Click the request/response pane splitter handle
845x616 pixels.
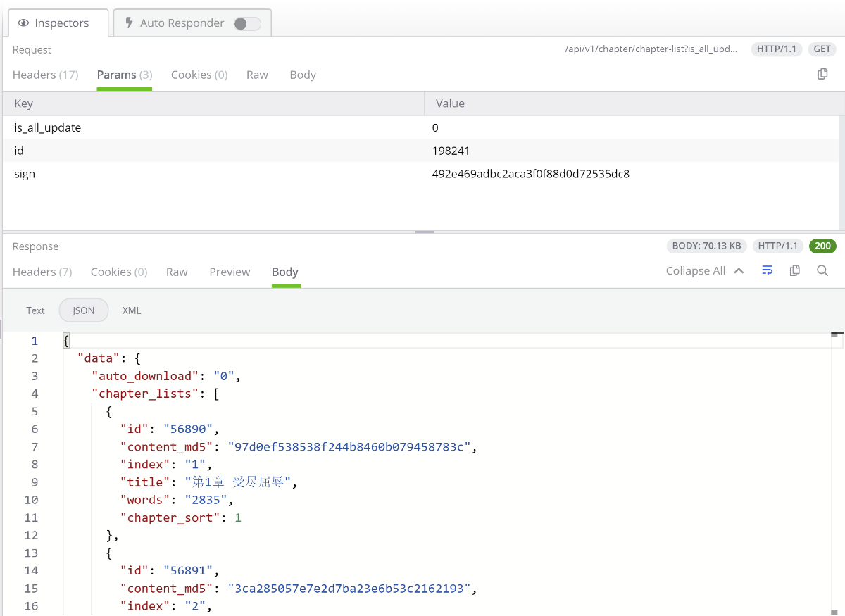424,232
